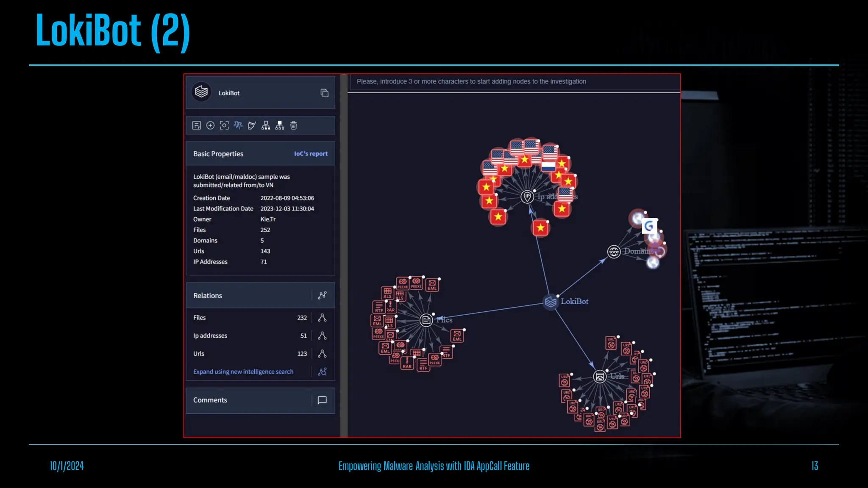Toggle the pin nodes icon
The height and width of the screenshot is (488, 868).
tap(238, 125)
